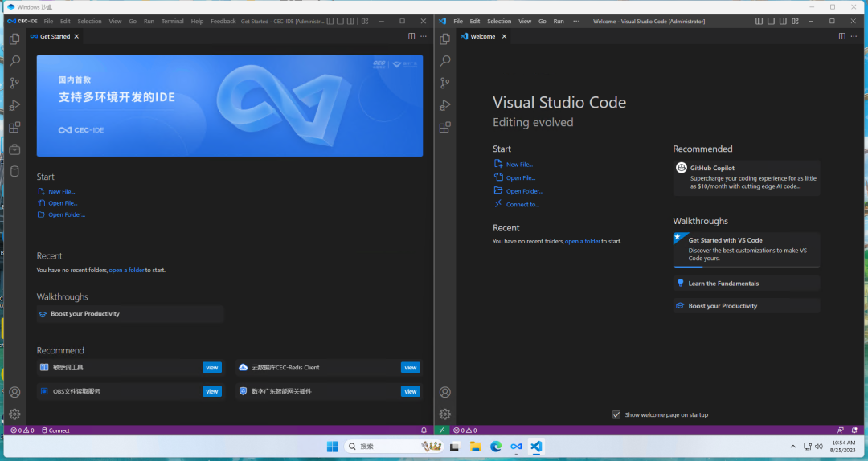Open GitHub Copilot recommendation card
The height and width of the screenshot is (461, 868).
746,177
